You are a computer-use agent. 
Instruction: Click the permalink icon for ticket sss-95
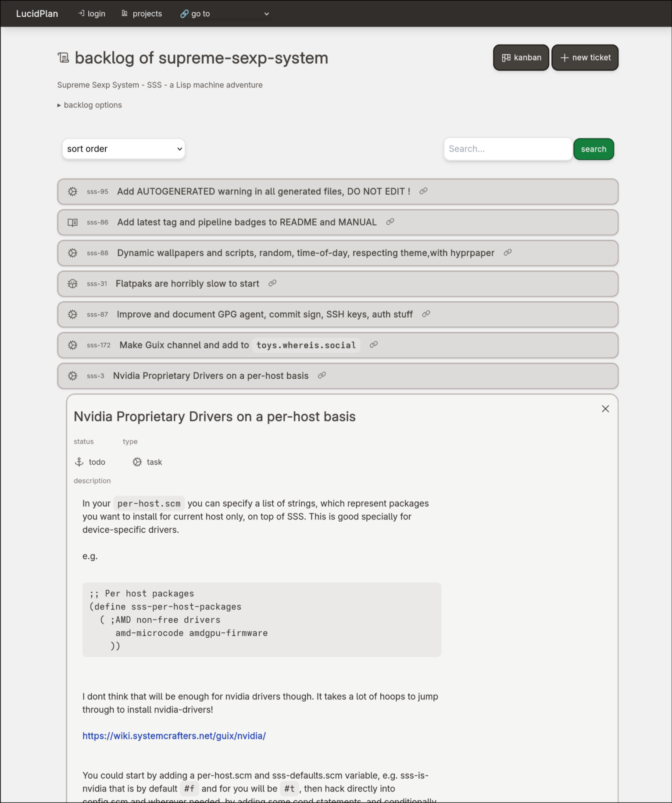pyautogui.click(x=423, y=191)
